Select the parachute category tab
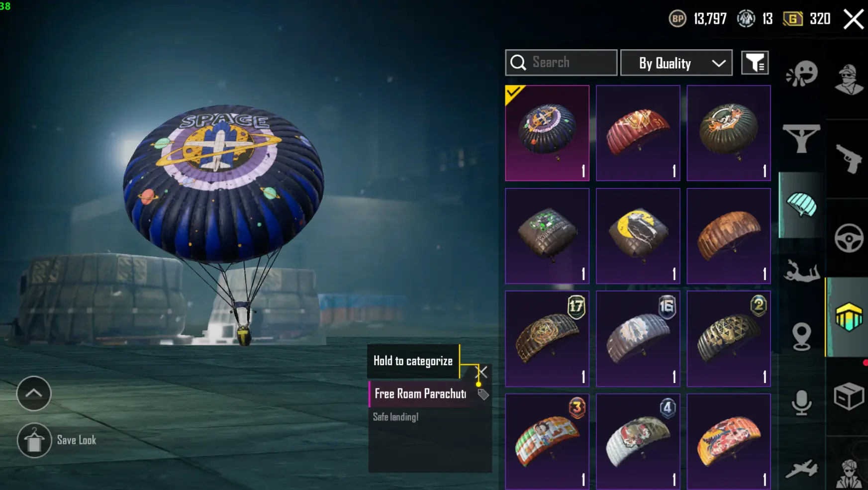 (801, 205)
